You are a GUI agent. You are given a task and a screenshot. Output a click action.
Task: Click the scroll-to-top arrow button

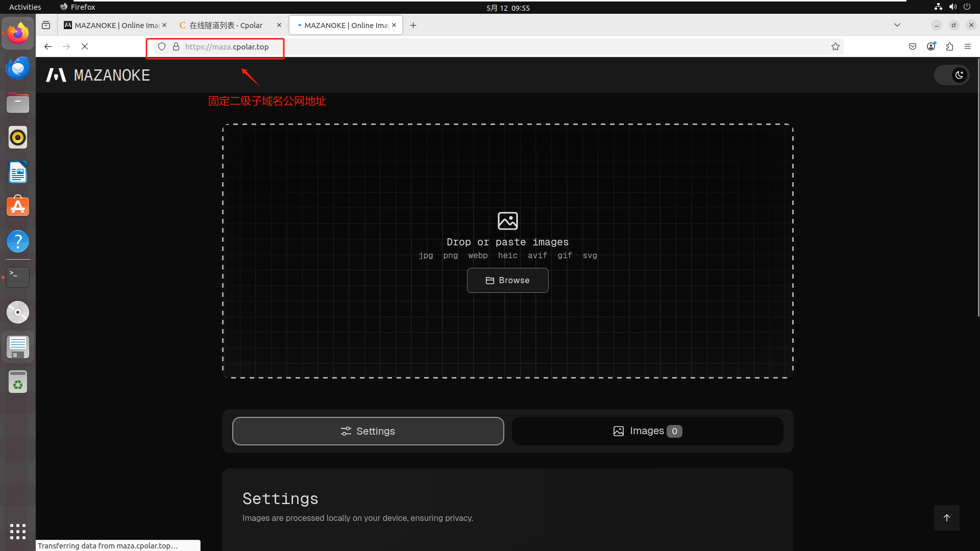tap(946, 518)
